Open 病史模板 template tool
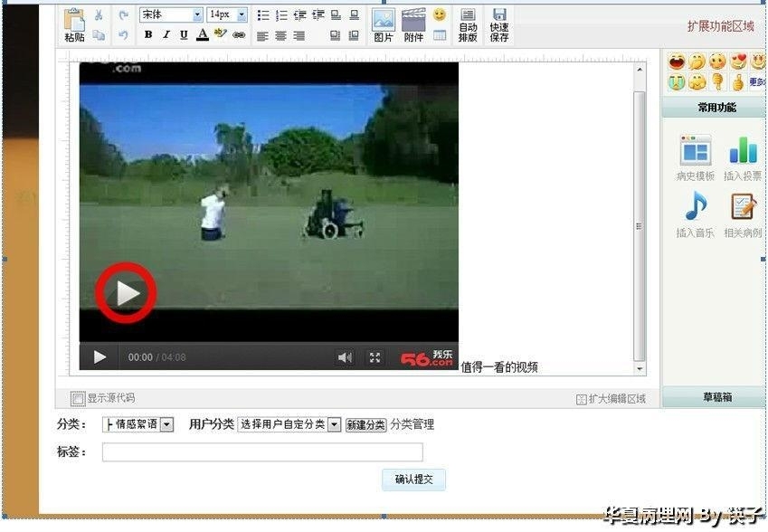 [695, 157]
